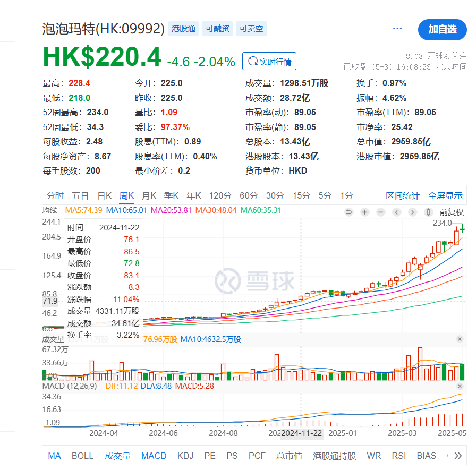The height and width of the screenshot is (470, 476).
Task: Switch to 全屏显示 fullscreen view
Action: click(445, 196)
